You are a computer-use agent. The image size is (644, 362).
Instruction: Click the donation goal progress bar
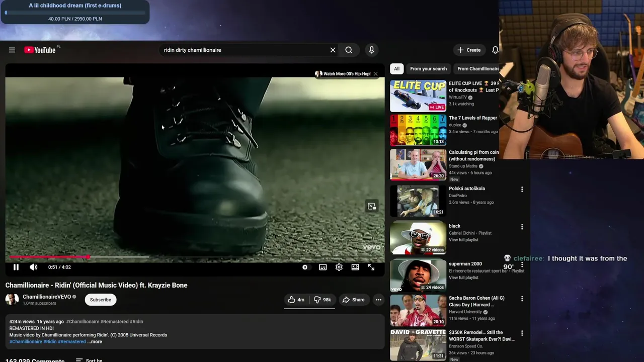[75, 13]
